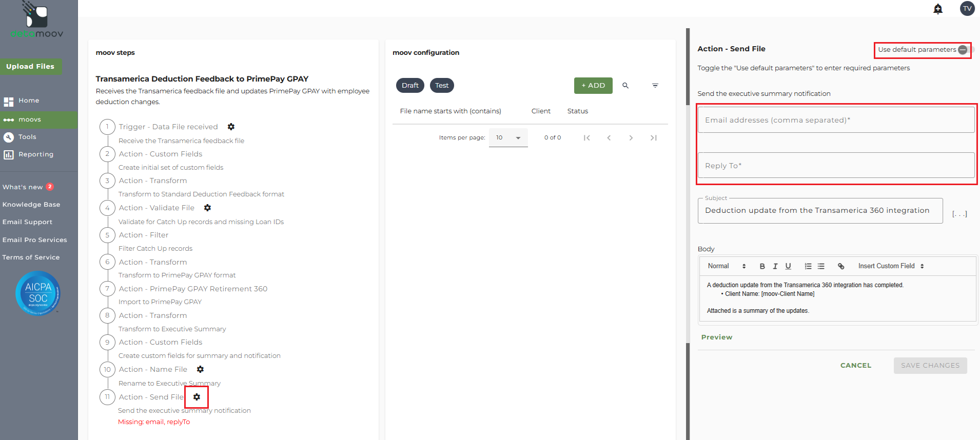The width and height of the screenshot is (980, 440).
Task: Click the Client column header
Action: (x=541, y=111)
